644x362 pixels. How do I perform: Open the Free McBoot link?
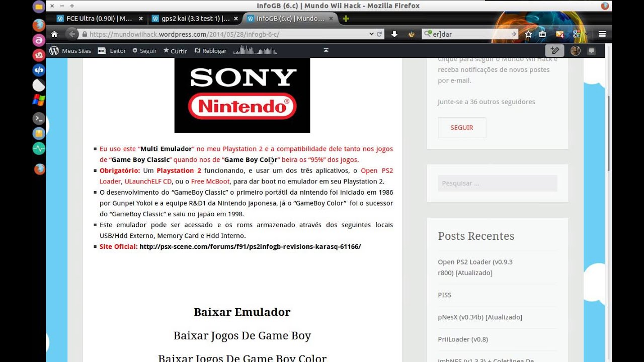[210, 182]
